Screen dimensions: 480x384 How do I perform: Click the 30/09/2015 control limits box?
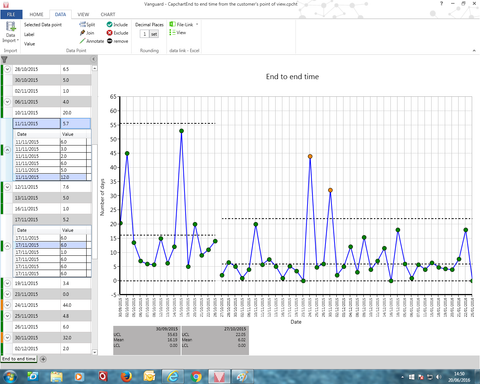pyautogui.click(x=147, y=340)
